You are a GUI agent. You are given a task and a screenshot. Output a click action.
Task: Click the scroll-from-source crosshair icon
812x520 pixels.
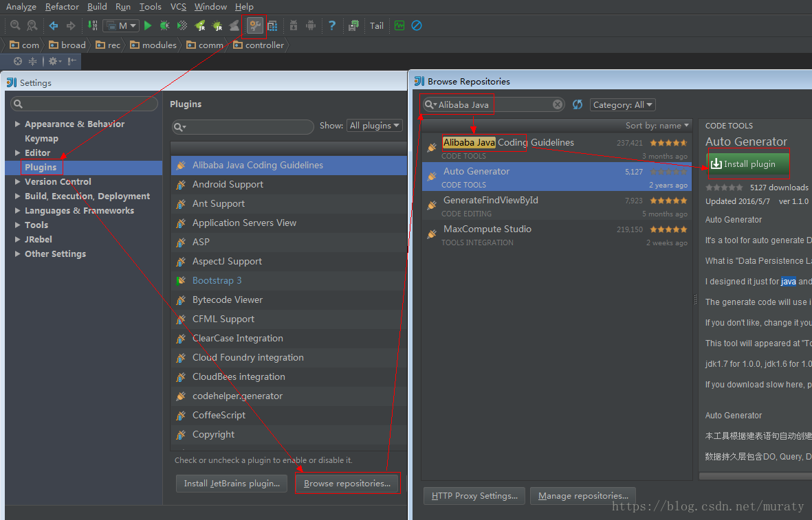(18, 61)
